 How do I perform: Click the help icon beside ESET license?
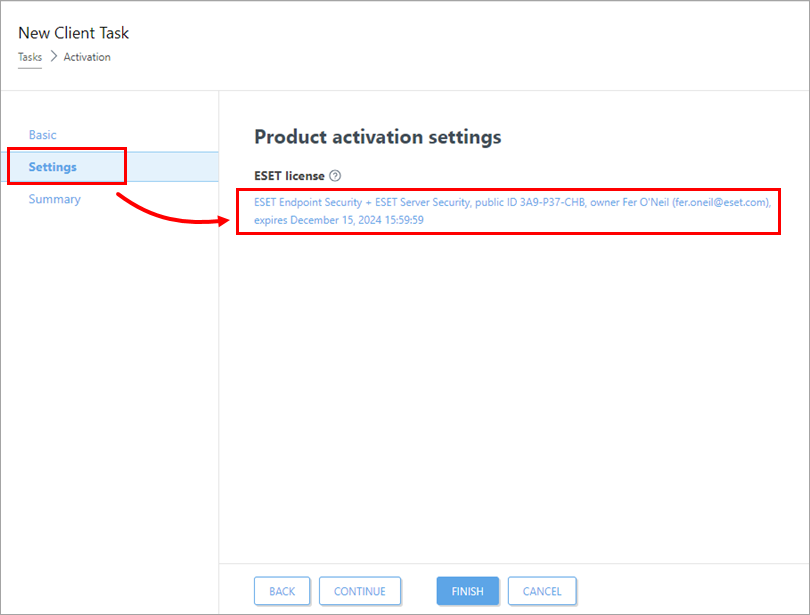335,176
